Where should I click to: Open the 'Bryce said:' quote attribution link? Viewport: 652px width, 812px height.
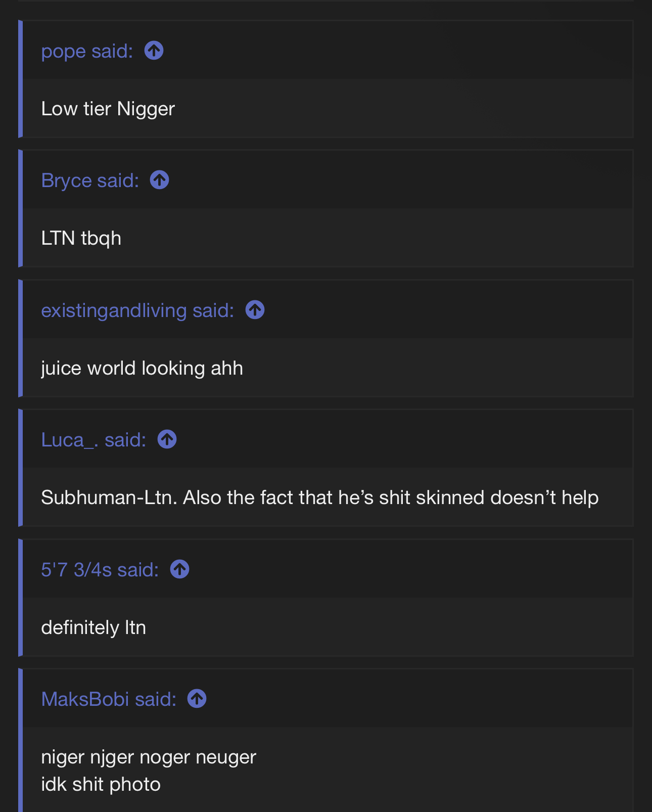click(x=90, y=181)
